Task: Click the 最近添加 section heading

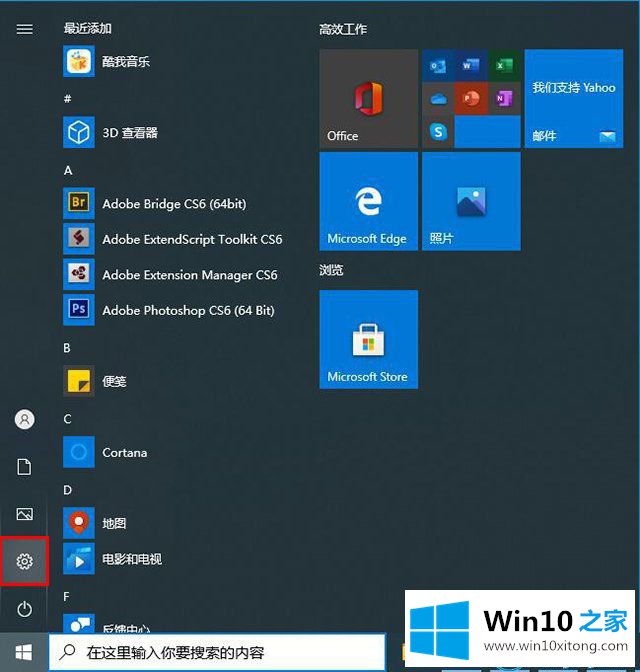Action: (x=87, y=28)
